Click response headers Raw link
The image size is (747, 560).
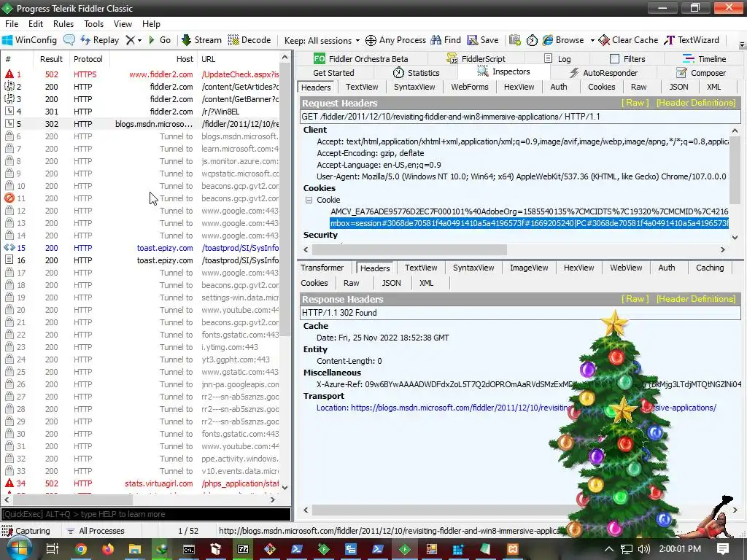(635, 299)
